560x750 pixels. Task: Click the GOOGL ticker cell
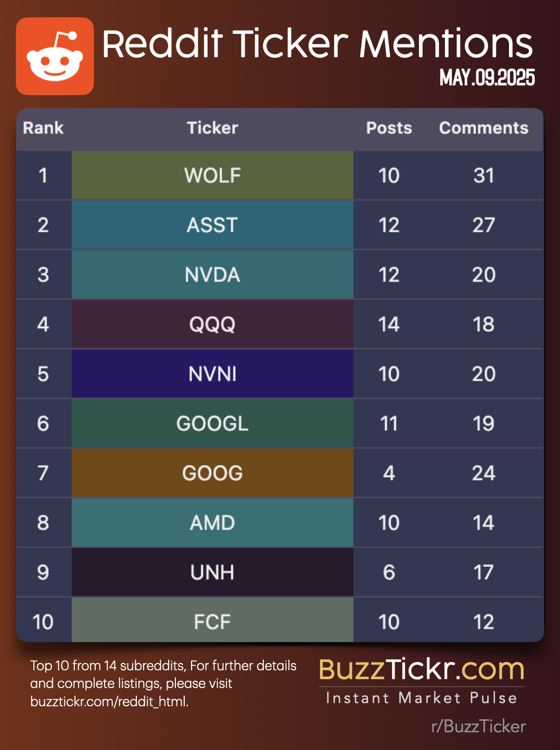(x=212, y=423)
